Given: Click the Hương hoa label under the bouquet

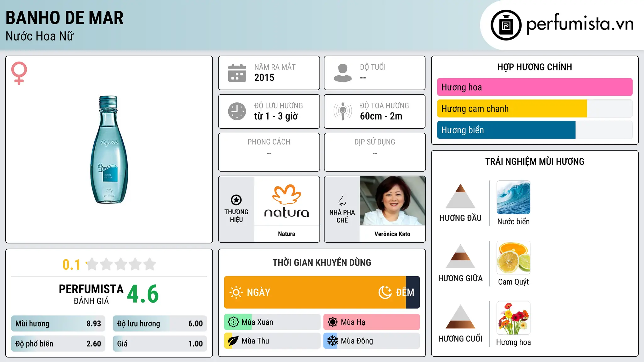Looking at the screenshot, I should pos(513,342).
